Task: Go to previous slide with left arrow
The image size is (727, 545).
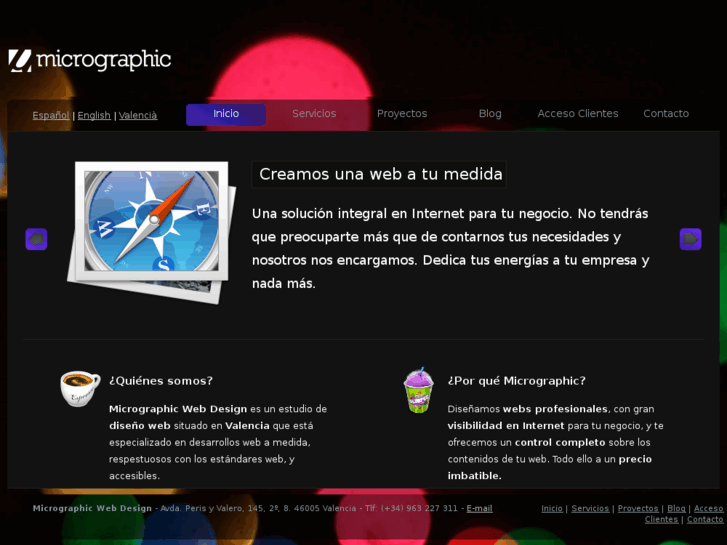Action: (36, 239)
